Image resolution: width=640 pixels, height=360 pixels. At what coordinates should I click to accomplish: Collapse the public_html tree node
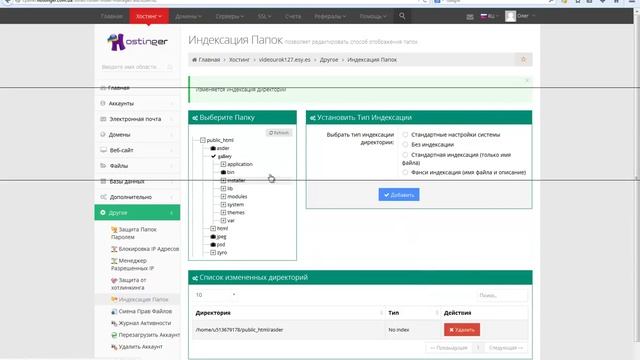click(x=202, y=140)
